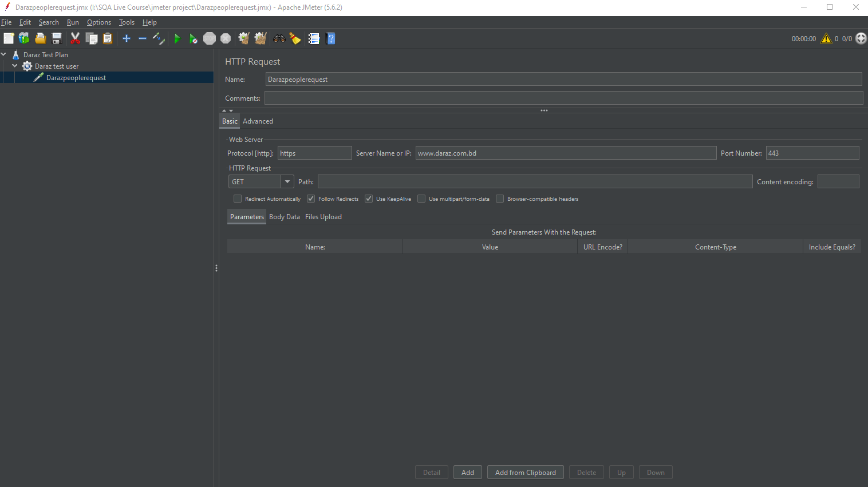The height and width of the screenshot is (487, 868).
Task: Open Help using the blue question mark icon
Action: coord(331,38)
